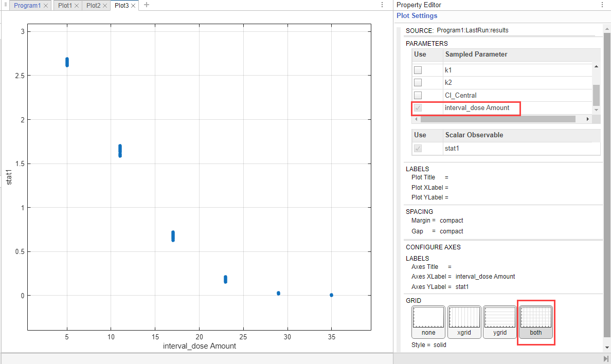The height and width of the screenshot is (364, 611).
Task: Close the Plot2 tab
Action: click(105, 6)
